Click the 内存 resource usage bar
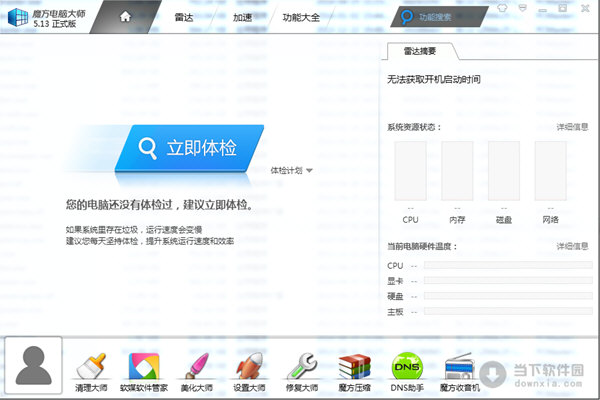600x400 pixels. pyautogui.click(x=457, y=171)
